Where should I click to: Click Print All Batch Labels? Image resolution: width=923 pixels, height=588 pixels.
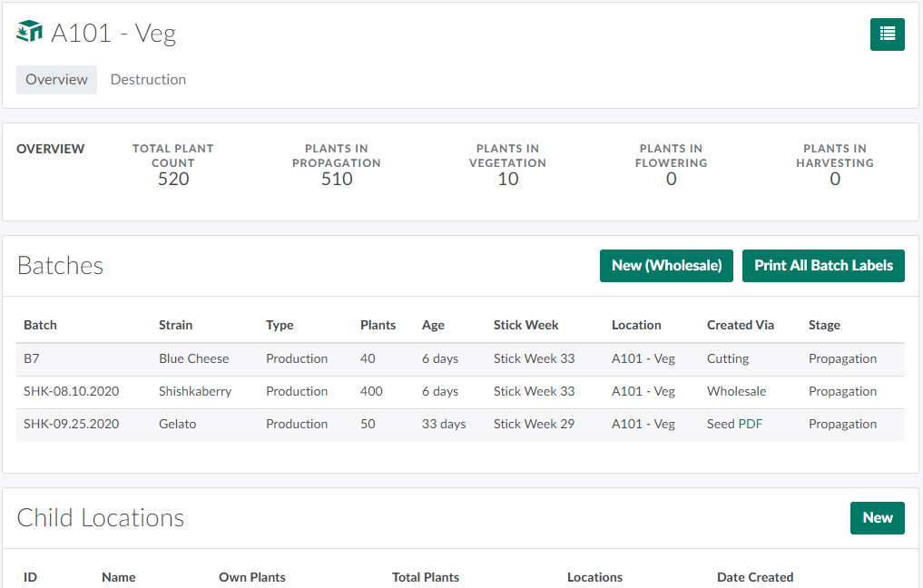(823, 266)
